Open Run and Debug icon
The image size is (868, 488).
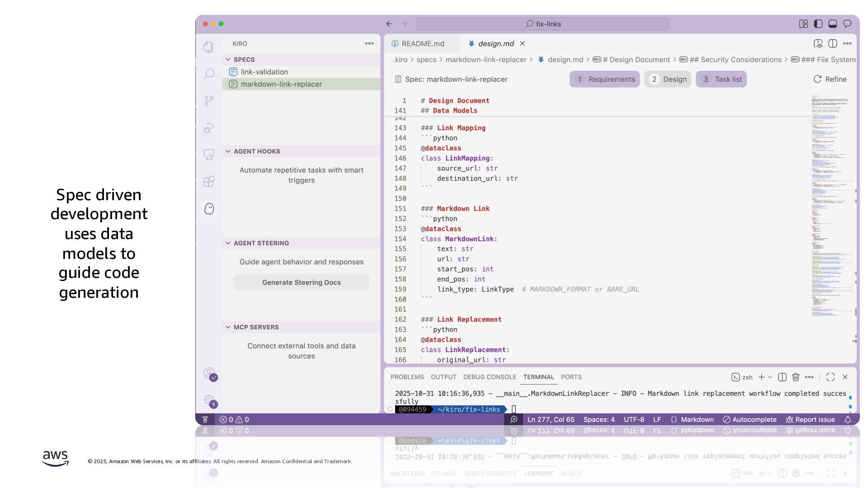(x=208, y=128)
